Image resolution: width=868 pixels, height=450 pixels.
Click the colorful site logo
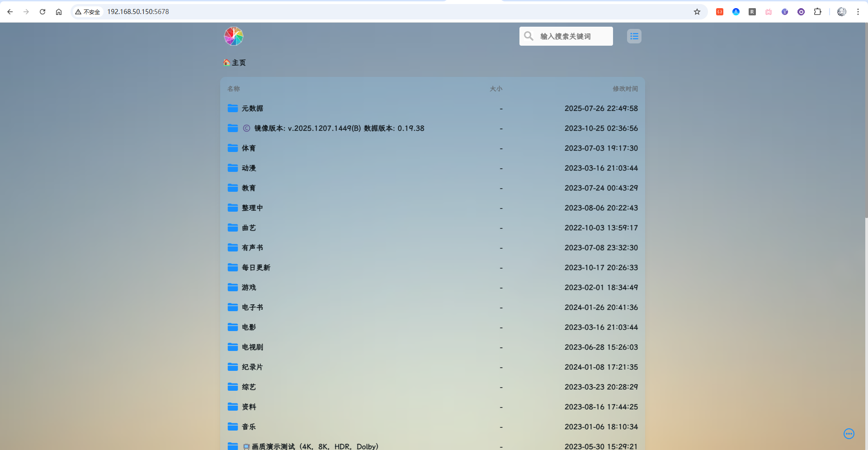234,36
